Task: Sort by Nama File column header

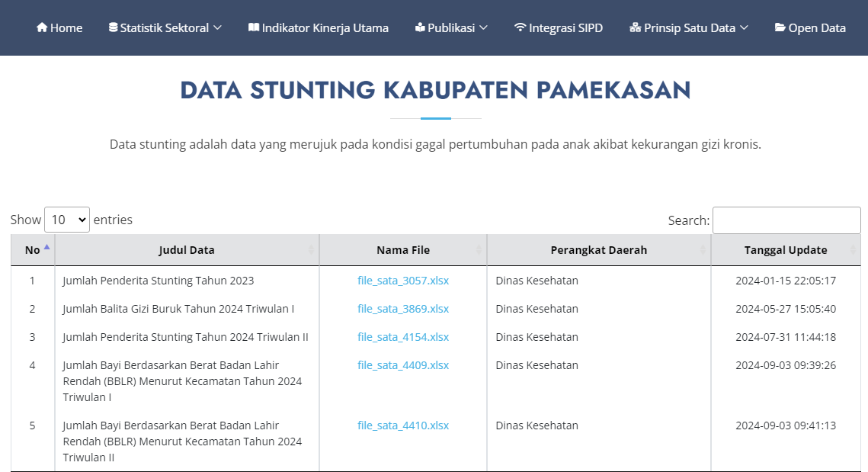Action: [x=403, y=250]
